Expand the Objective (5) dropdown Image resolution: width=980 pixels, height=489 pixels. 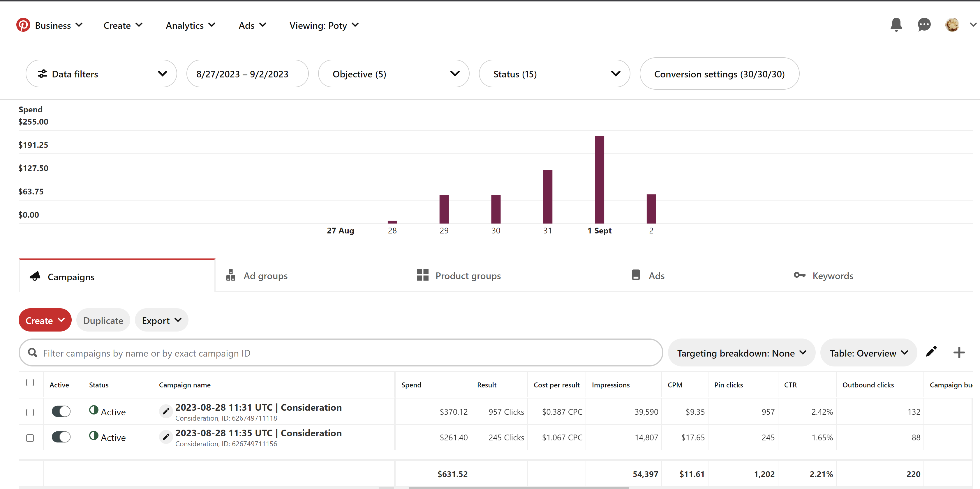393,74
